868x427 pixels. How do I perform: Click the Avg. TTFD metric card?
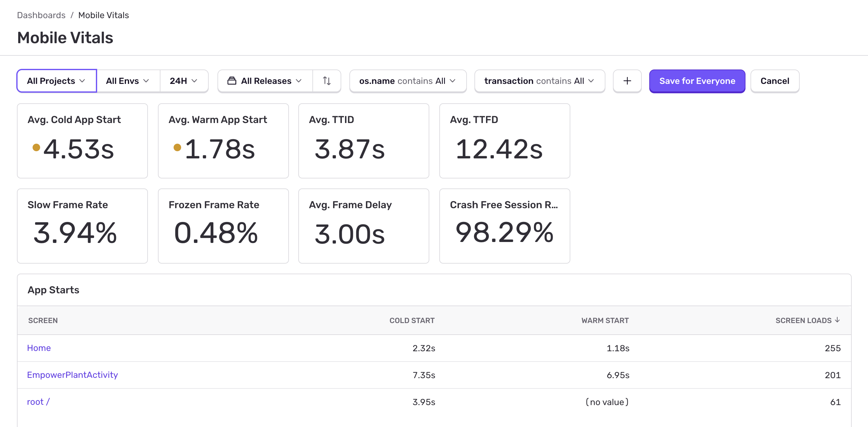point(505,141)
